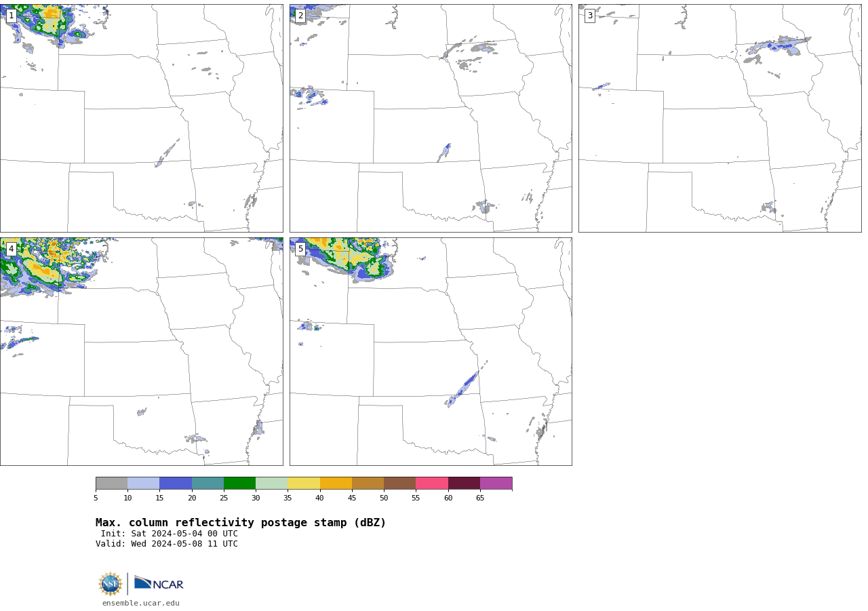Click the Valid: Wed 2024-05-08 11 UTC text
Image resolution: width=868 pixels, height=611 pixels.
[167, 544]
